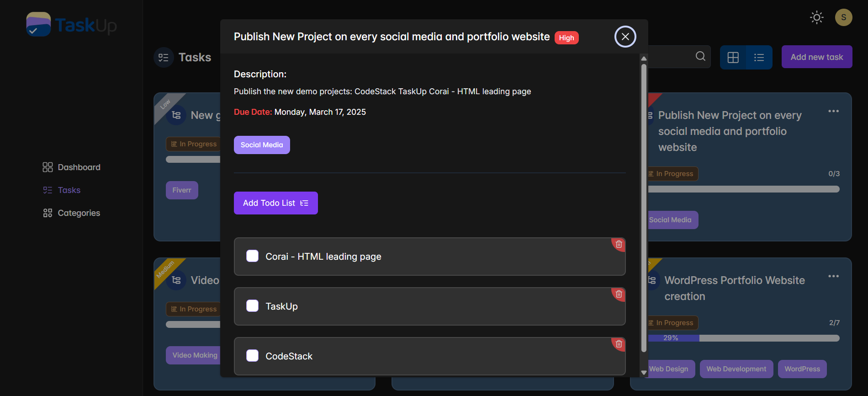
Task: Open three-dot menu on WordPress Portfolio card
Action: pos(833,276)
